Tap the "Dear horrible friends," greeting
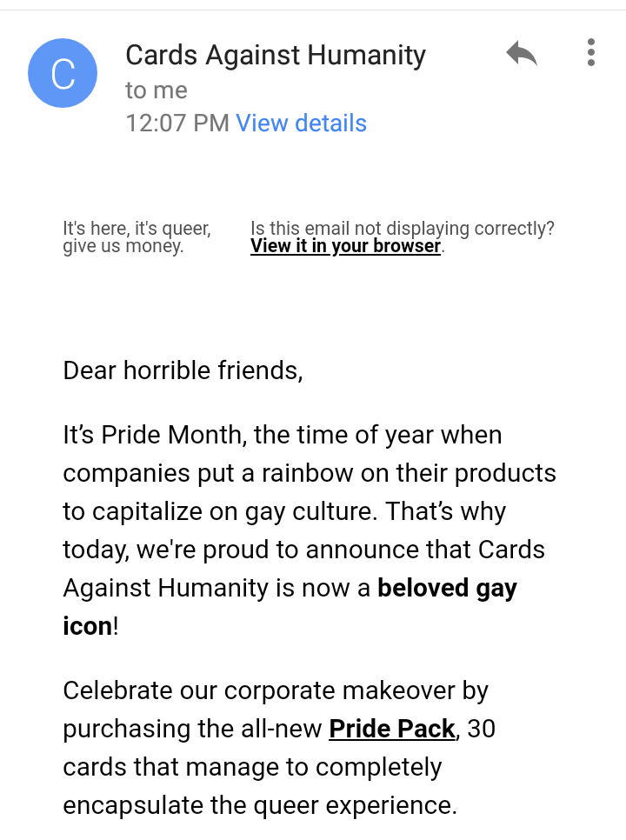Image resolution: width=626 pixels, height=840 pixels. click(x=183, y=370)
